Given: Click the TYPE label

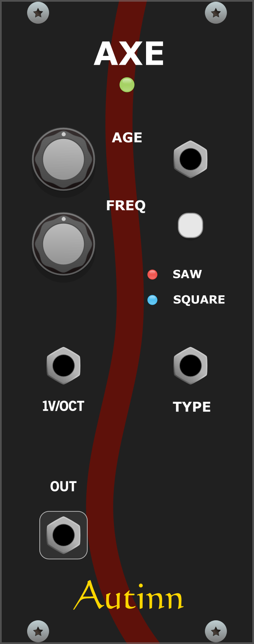Looking at the screenshot, I should (x=192, y=407).
